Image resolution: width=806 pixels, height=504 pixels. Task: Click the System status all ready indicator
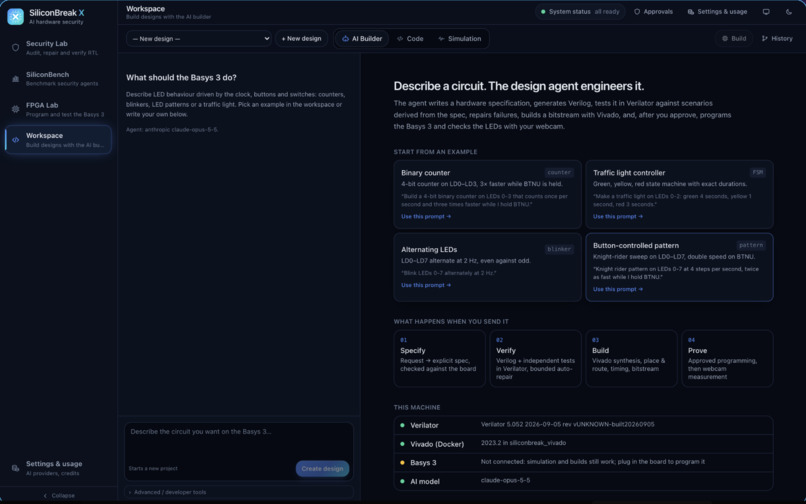(x=580, y=11)
